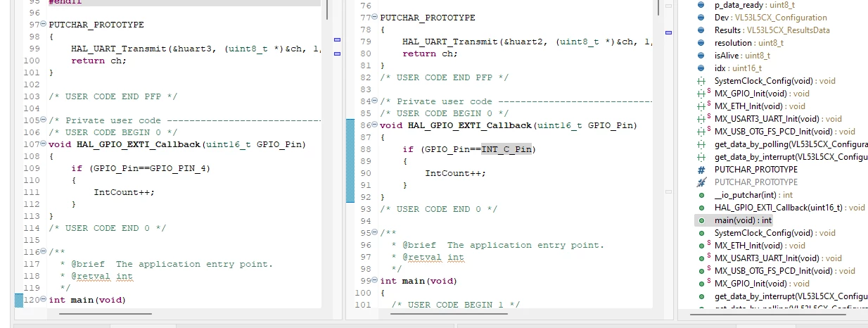Click highlighted INT_C_Pin in right editor
868x328 pixels.
click(x=506, y=149)
